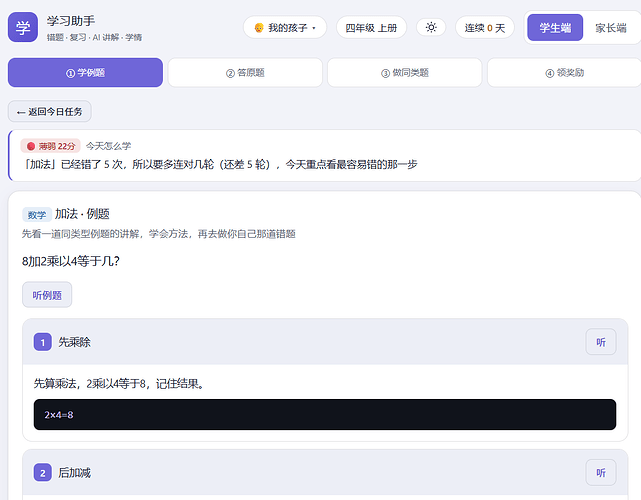Play audio with 听例题 button
This screenshot has height=500, width=641.
tap(47, 295)
